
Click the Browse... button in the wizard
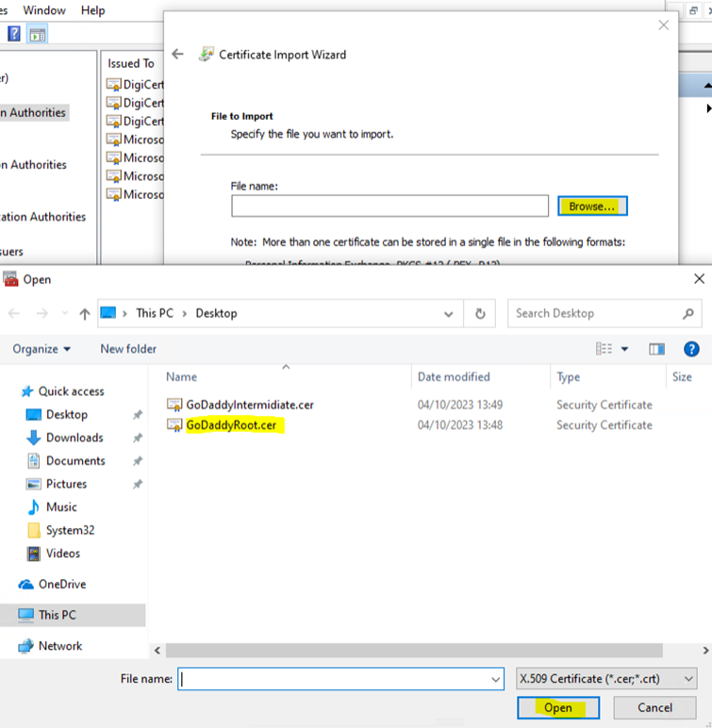pos(592,207)
